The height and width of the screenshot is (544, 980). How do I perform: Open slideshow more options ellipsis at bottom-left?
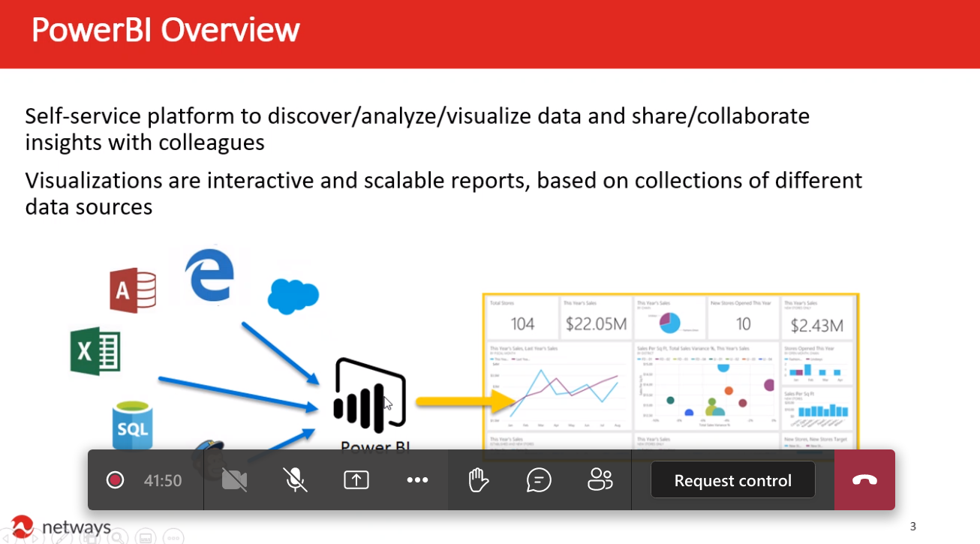pos(173,537)
